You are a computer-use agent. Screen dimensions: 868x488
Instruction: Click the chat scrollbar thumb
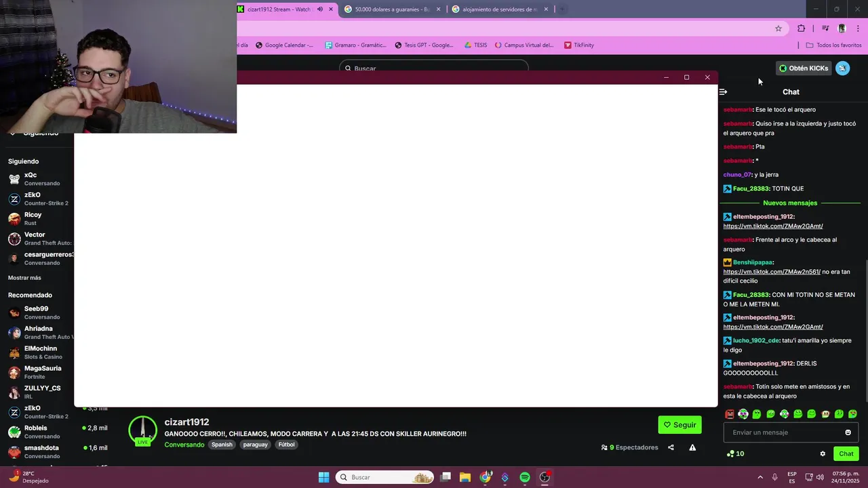(865, 332)
